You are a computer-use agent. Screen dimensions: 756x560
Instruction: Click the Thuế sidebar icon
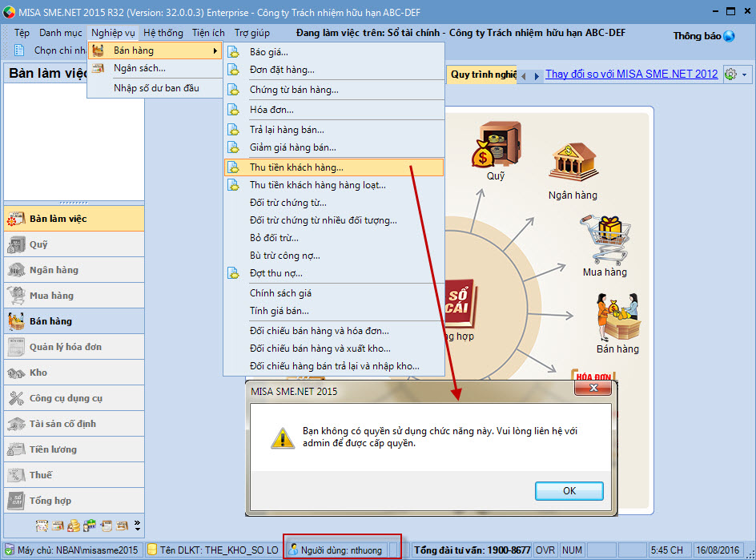click(16, 475)
